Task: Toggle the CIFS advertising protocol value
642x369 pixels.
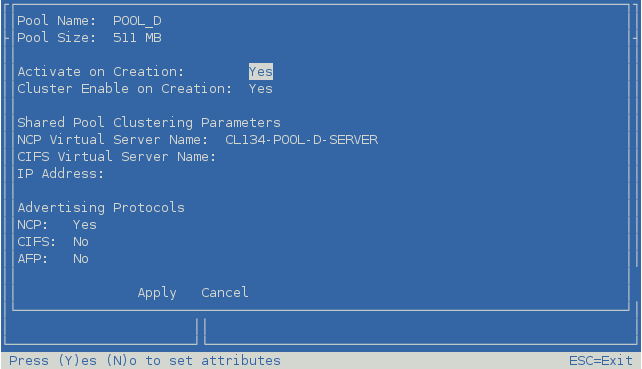Action: [81, 242]
